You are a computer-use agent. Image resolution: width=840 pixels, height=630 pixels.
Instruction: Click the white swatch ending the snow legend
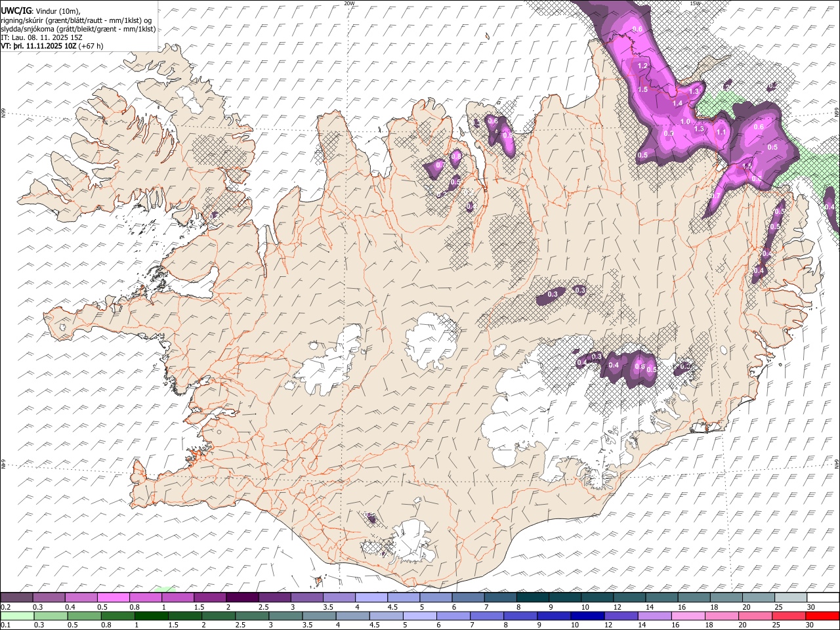click(823, 597)
